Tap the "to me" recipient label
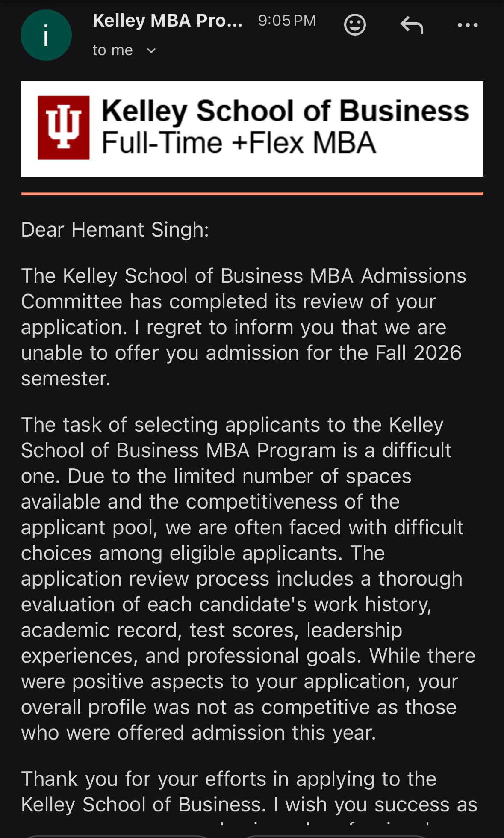The height and width of the screenshot is (838, 504). [x=113, y=50]
